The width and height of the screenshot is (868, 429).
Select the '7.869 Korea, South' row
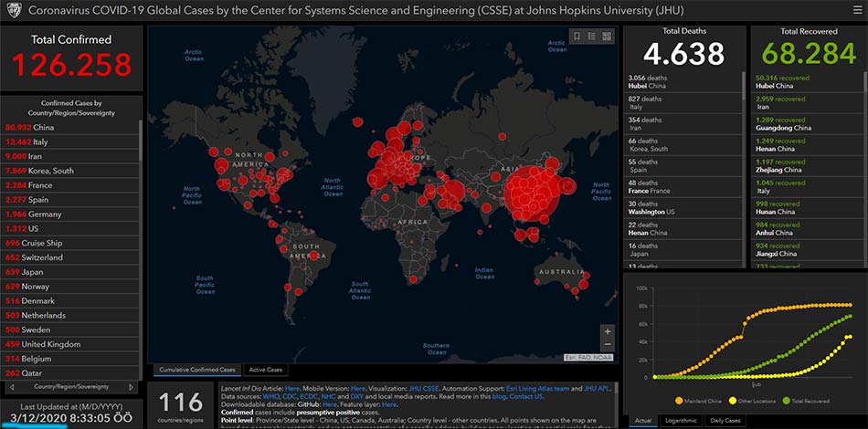click(x=69, y=171)
